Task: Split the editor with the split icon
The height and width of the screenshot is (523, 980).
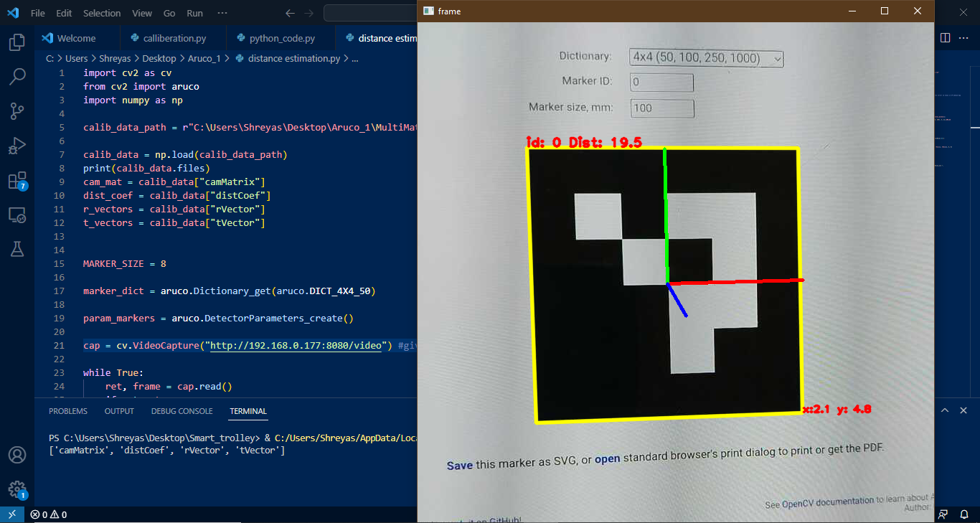Action: click(945, 38)
